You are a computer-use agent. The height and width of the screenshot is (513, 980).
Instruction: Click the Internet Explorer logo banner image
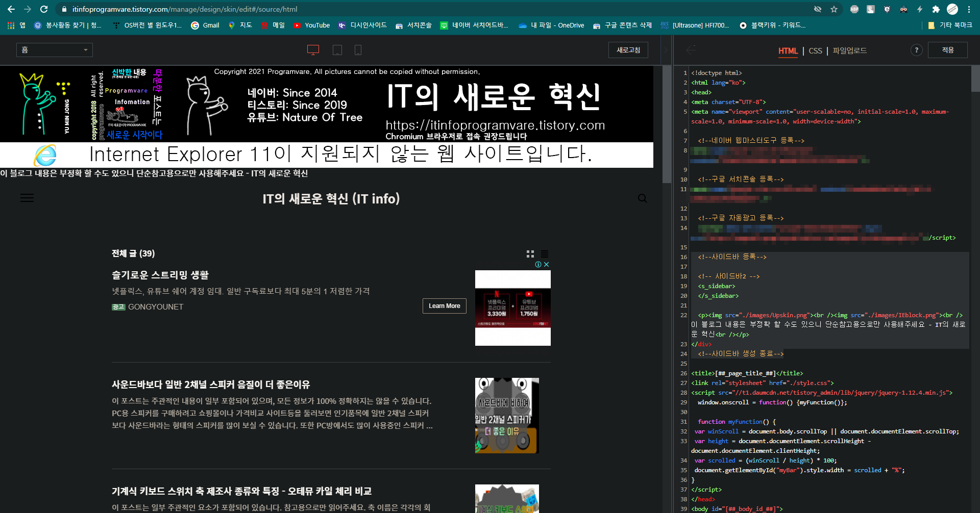[327, 155]
